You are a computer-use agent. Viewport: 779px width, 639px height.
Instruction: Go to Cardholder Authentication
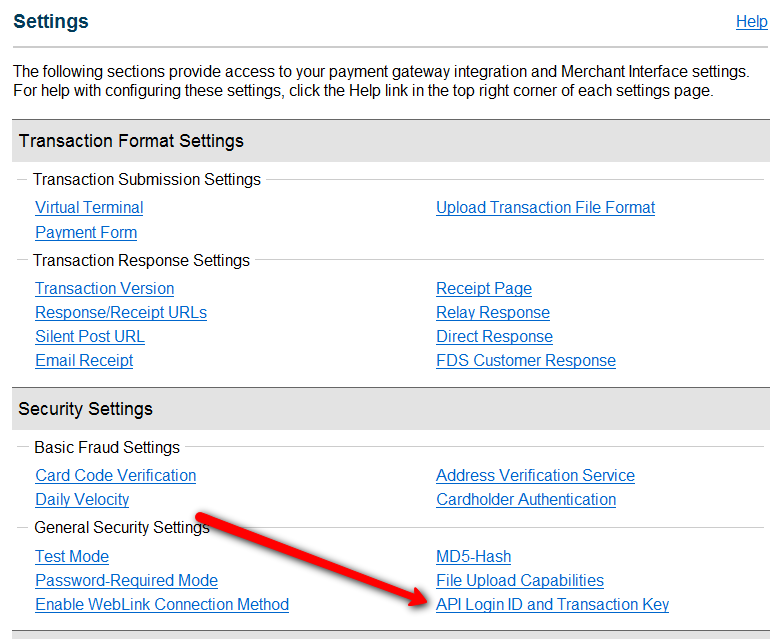526,500
